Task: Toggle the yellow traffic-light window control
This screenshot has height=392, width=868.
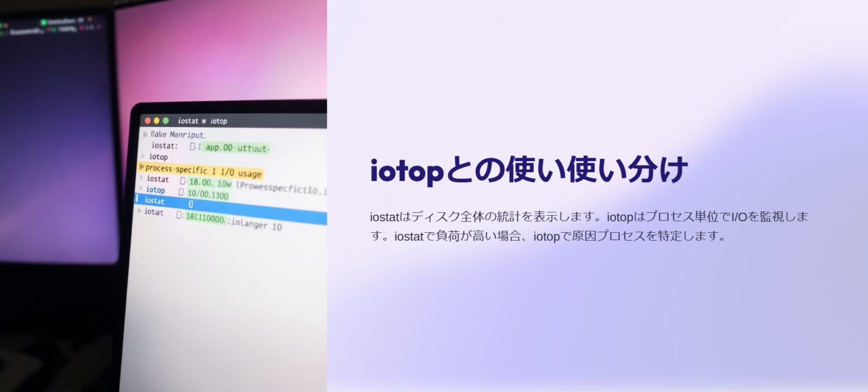Action: click(x=157, y=120)
